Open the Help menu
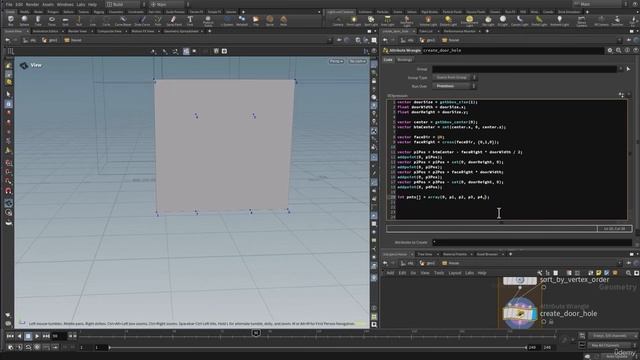The width and height of the screenshot is (640, 360). click(93, 4)
